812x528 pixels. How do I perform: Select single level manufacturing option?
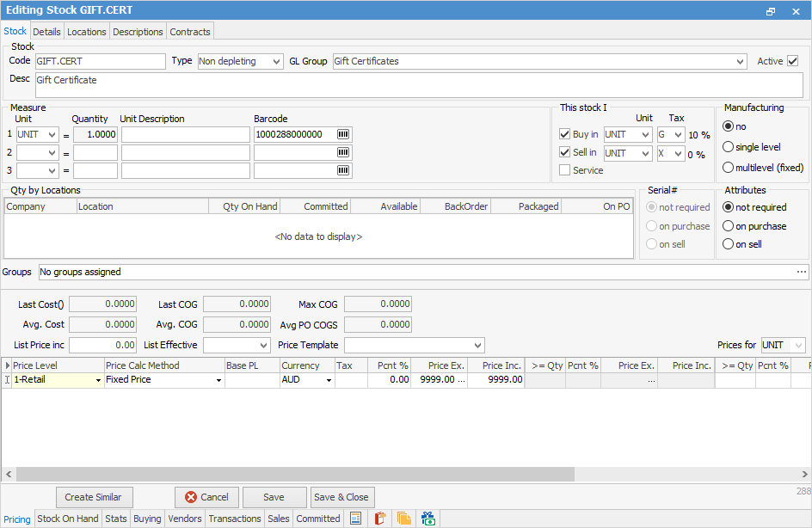tap(729, 147)
